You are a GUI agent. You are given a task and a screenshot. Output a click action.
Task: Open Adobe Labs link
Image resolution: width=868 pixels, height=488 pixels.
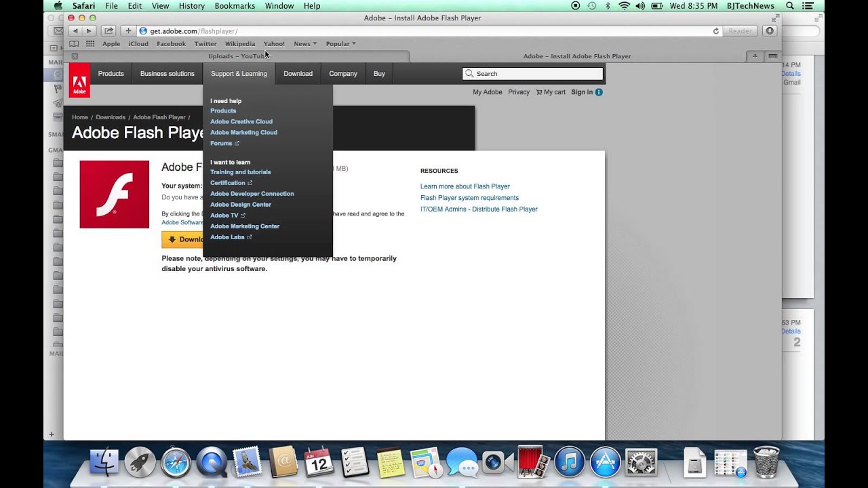tap(231, 237)
